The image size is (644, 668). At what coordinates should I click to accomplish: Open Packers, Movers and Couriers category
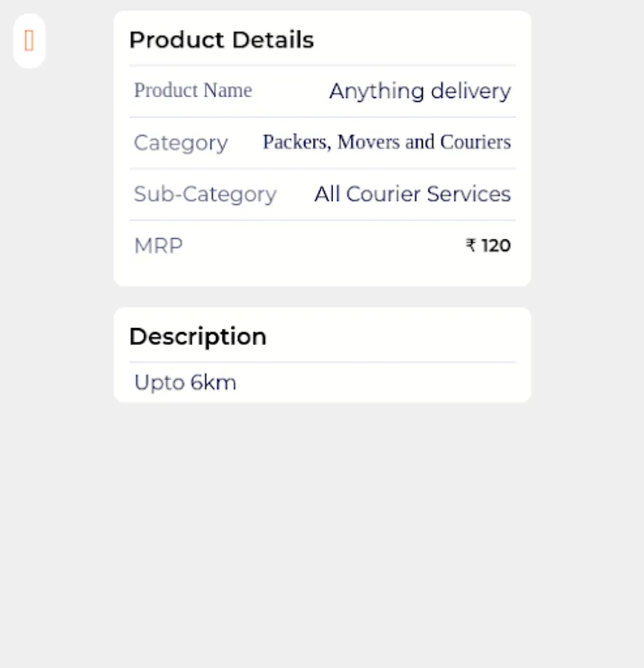[387, 142]
